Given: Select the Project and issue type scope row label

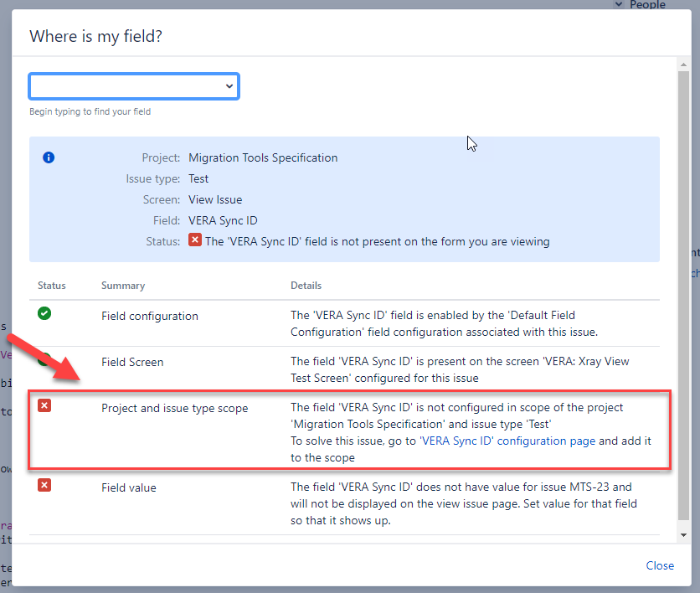Looking at the screenshot, I should (x=174, y=408).
